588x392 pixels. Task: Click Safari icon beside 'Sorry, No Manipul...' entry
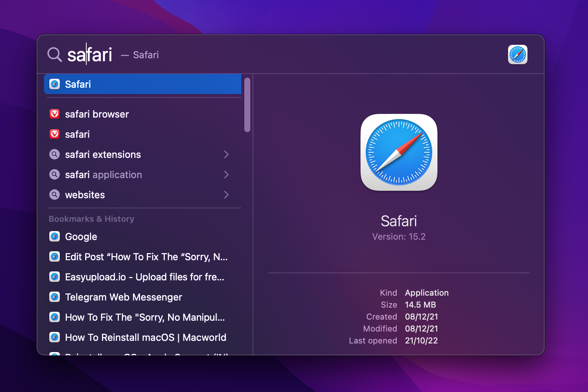pyautogui.click(x=55, y=317)
